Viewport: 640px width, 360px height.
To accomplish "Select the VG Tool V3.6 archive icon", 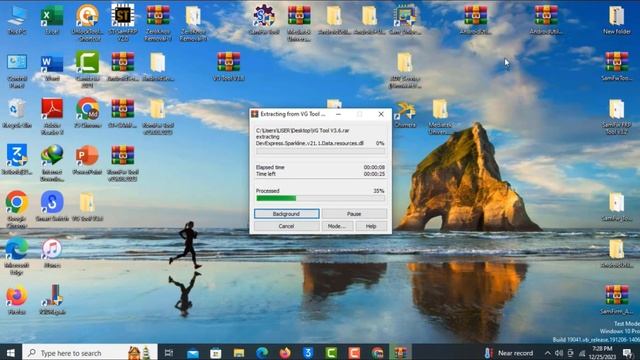I will (229, 67).
